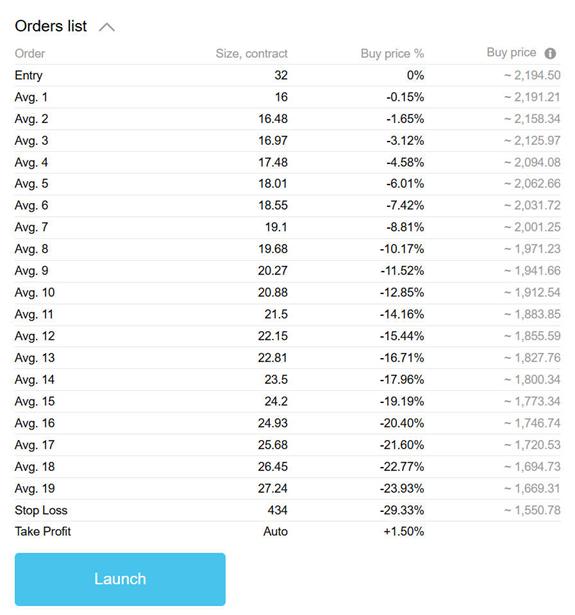
Task: Click the Launch button
Action: pos(120,579)
